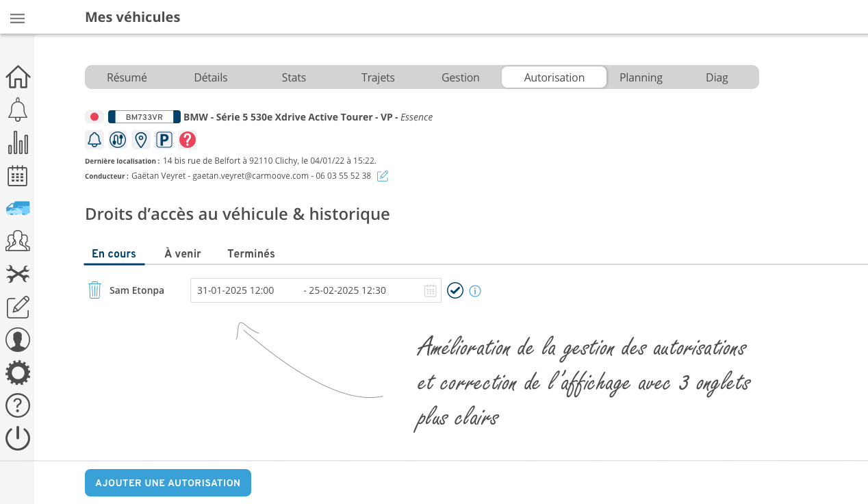Switch to the Planning tab
Screen dimensions: 868x504
pos(641,77)
